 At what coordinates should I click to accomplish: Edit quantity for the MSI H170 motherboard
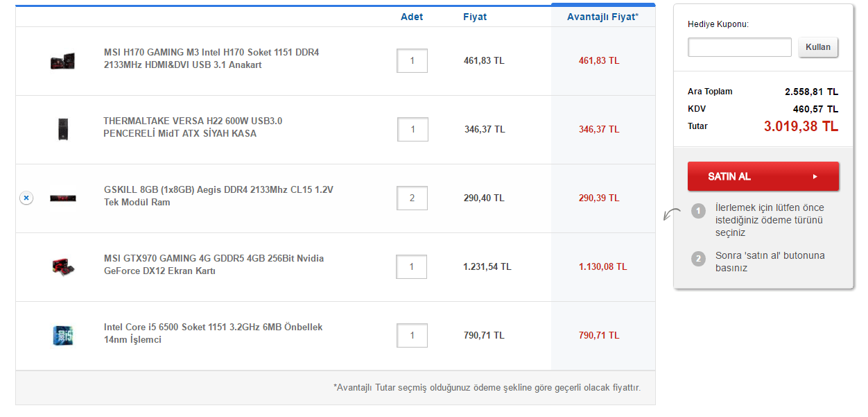(412, 61)
